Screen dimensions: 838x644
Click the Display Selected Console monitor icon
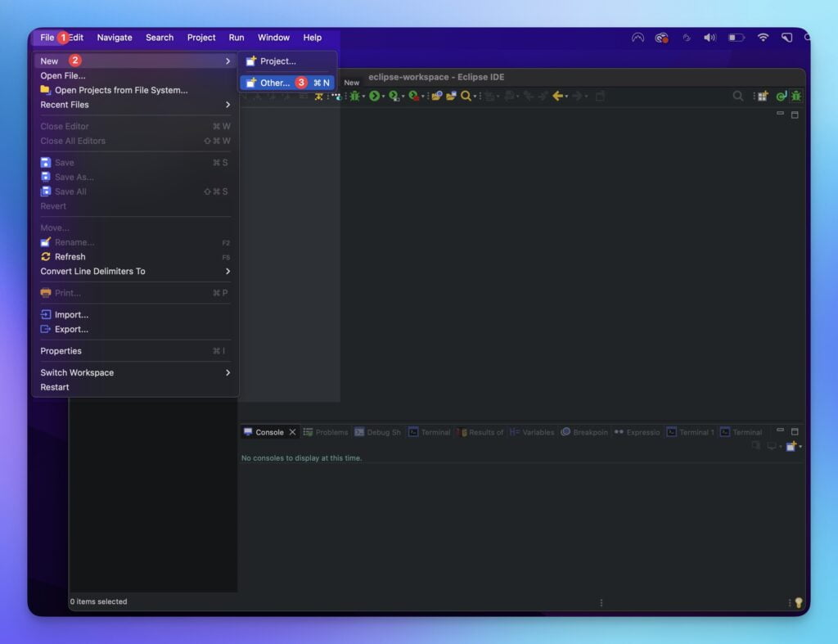tap(771, 446)
